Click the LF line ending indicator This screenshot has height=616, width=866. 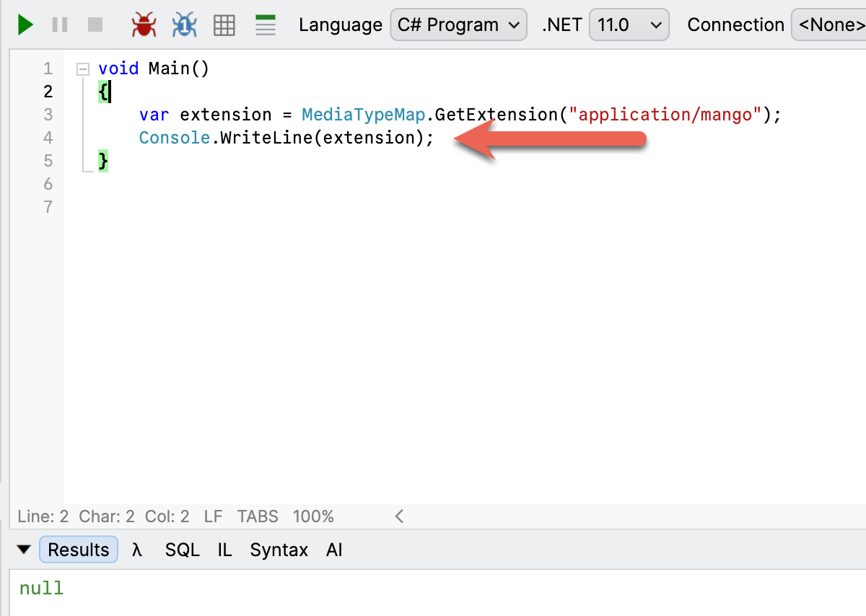click(214, 516)
